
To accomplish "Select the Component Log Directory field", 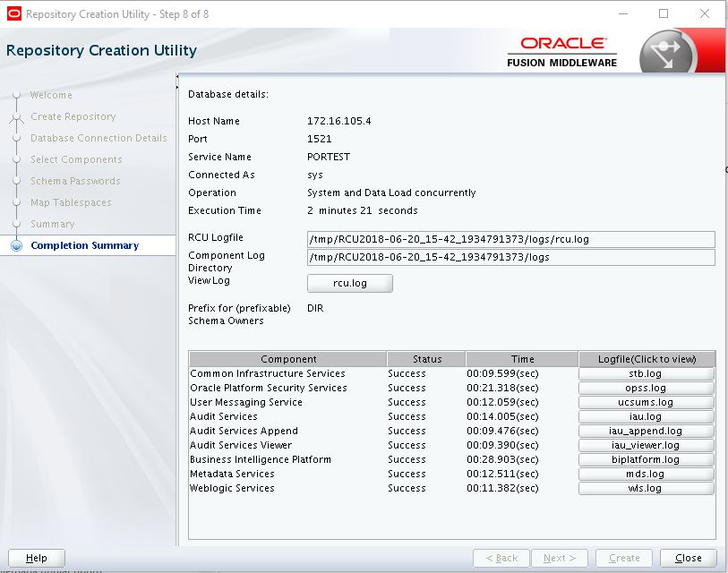I will click(510, 257).
